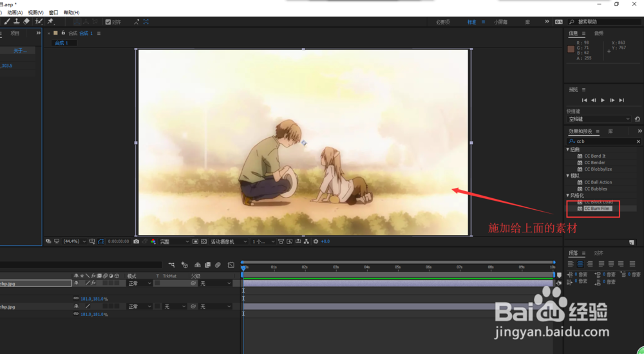Step to previous frame in preview

[594, 100]
